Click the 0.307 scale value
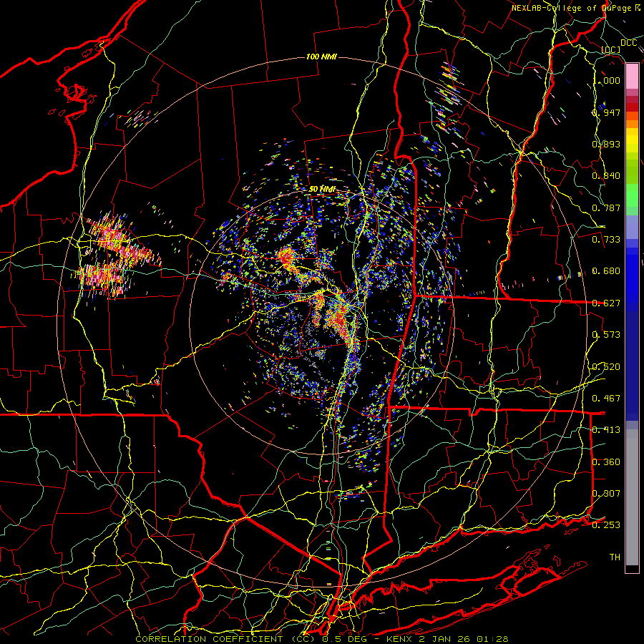Viewport: 644px width, 644px height. pyautogui.click(x=606, y=494)
